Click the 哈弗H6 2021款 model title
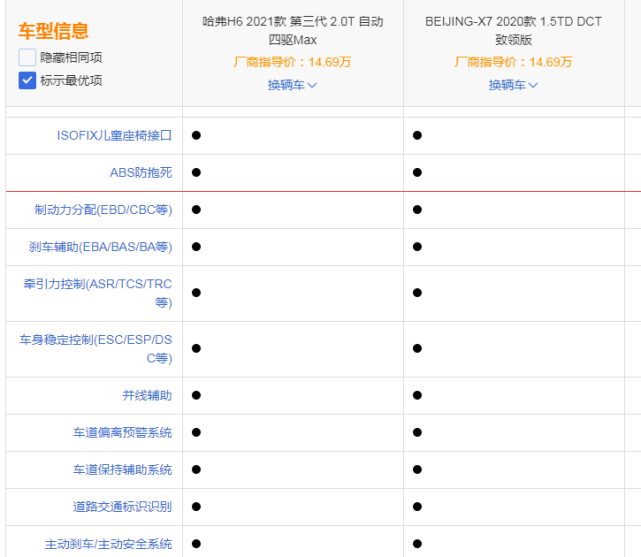The height and width of the screenshot is (557, 641). pyautogui.click(x=293, y=31)
